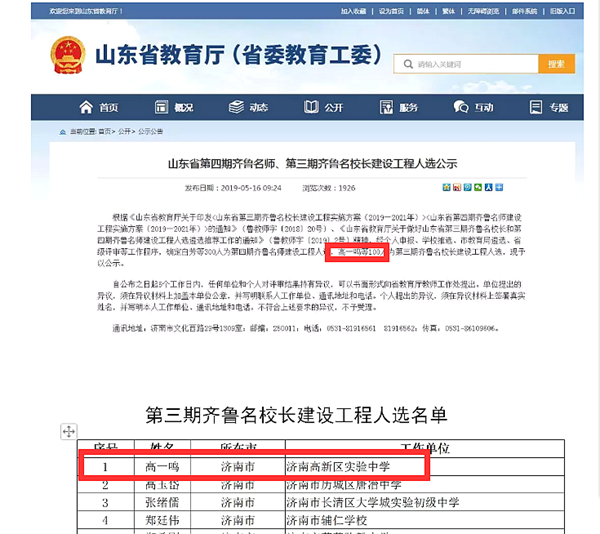The image size is (600, 534).
Task: Switch to 简体 Chinese link
Action: click(423, 11)
